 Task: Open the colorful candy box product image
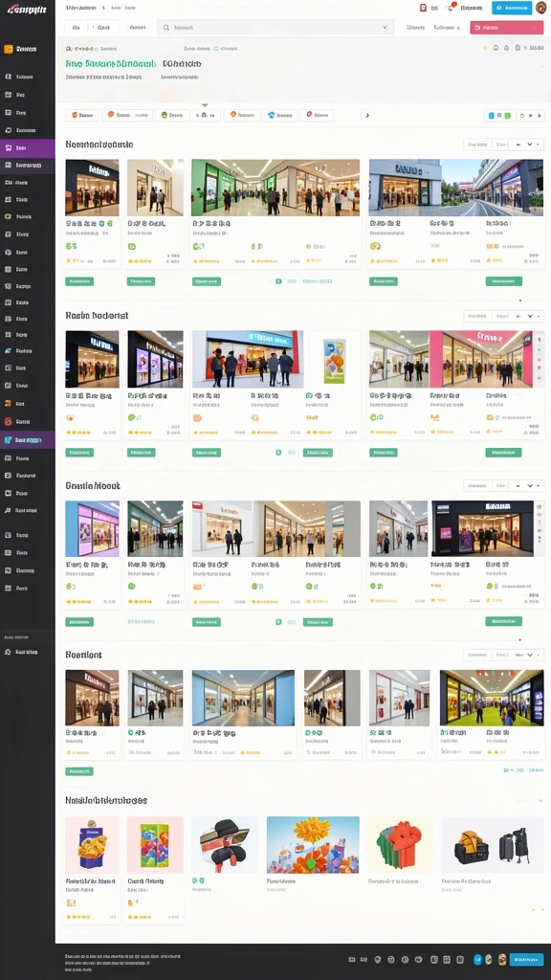tap(155, 844)
